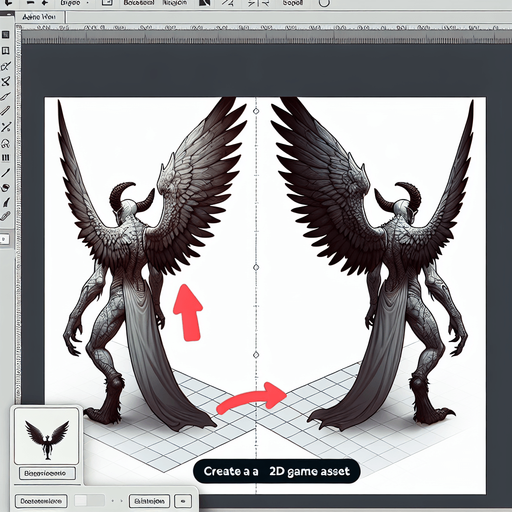The height and width of the screenshot is (512, 512).
Task: Click the horizontal ruler above the canvas
Action: tap(267, 33)
